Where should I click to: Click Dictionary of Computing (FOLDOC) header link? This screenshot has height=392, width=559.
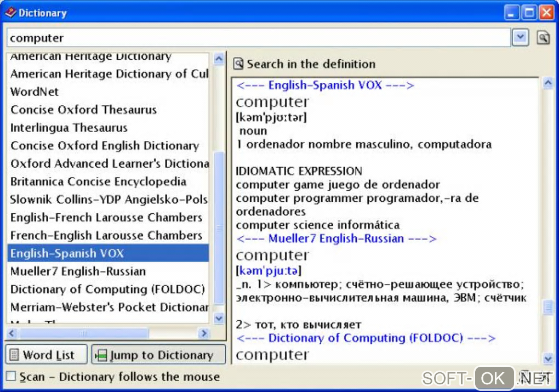tap(366, 338)
